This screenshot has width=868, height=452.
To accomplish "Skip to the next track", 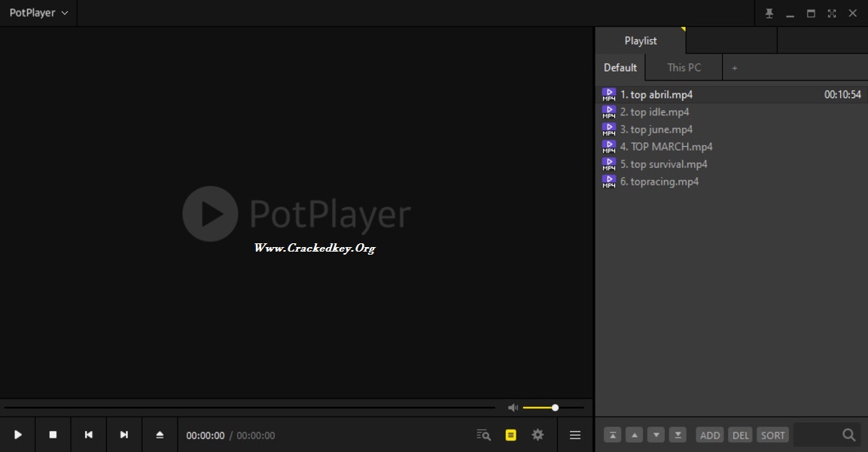I will (124, 435).
